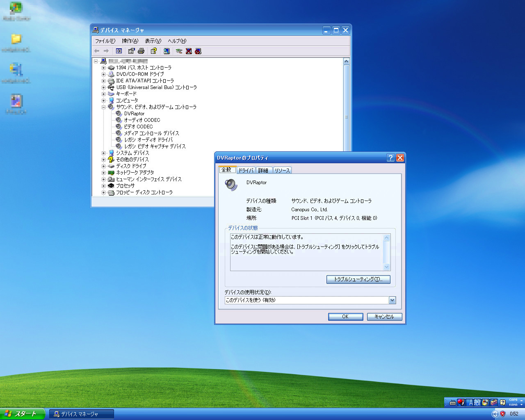This screenshot has height=420, width=525.
Task: Select the ディスク ドライブ tree item
Action: click(131, 166)
